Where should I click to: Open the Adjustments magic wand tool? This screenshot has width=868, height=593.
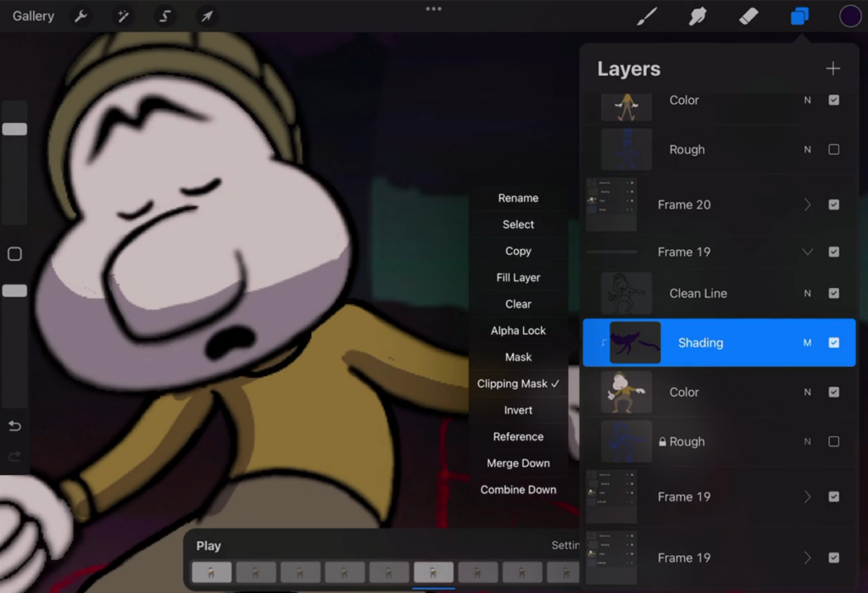[x=123, y=15]
